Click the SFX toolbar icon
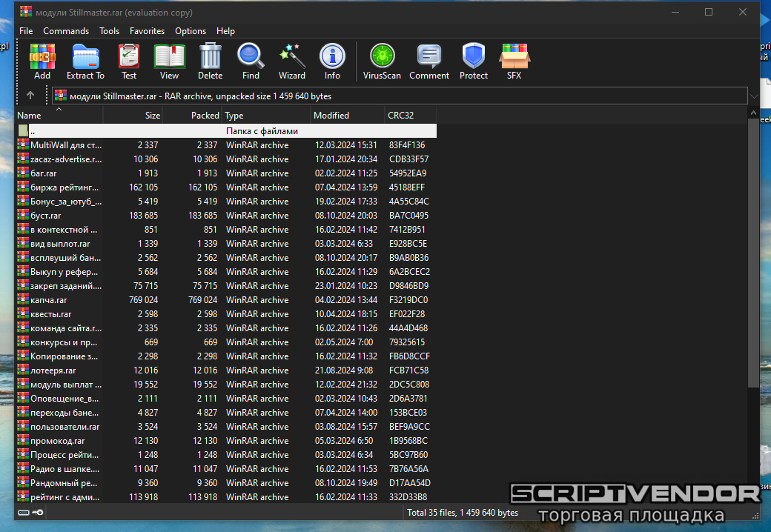Screen dimensions: 771x532 point(514,61)
